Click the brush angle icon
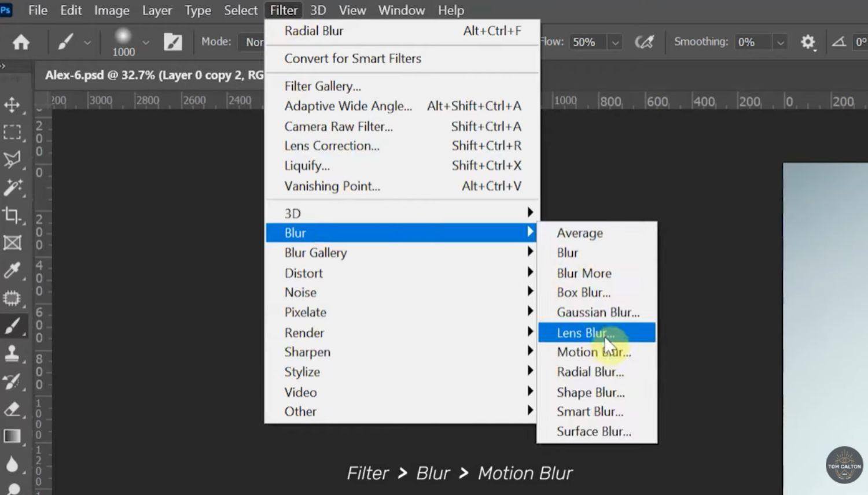Image resolution: width=868 pixels, height=495 pixels. point(839,42)
